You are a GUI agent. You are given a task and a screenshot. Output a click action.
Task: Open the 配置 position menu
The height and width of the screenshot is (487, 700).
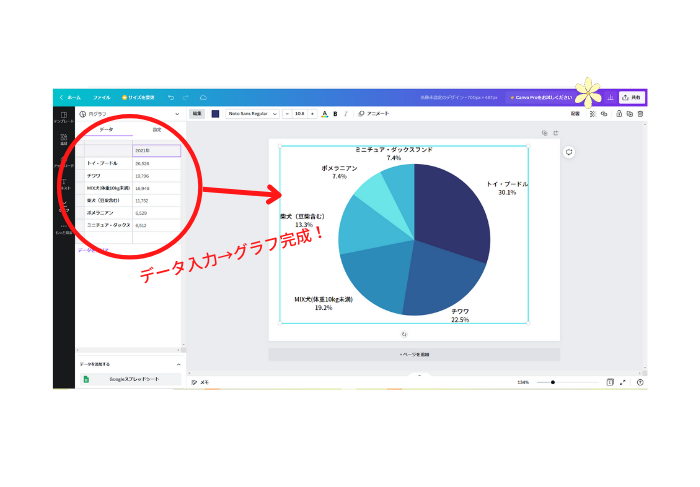coord(575,114)
